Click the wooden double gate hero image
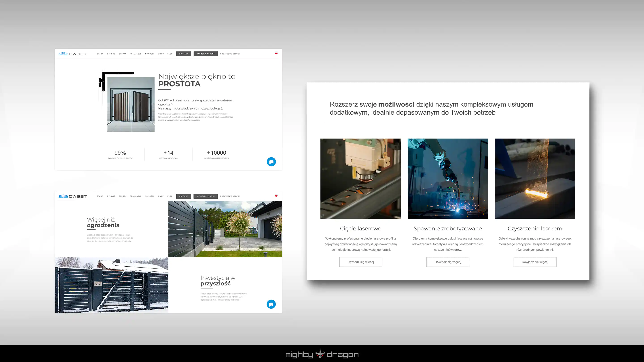644x362 pixels. 131,104
